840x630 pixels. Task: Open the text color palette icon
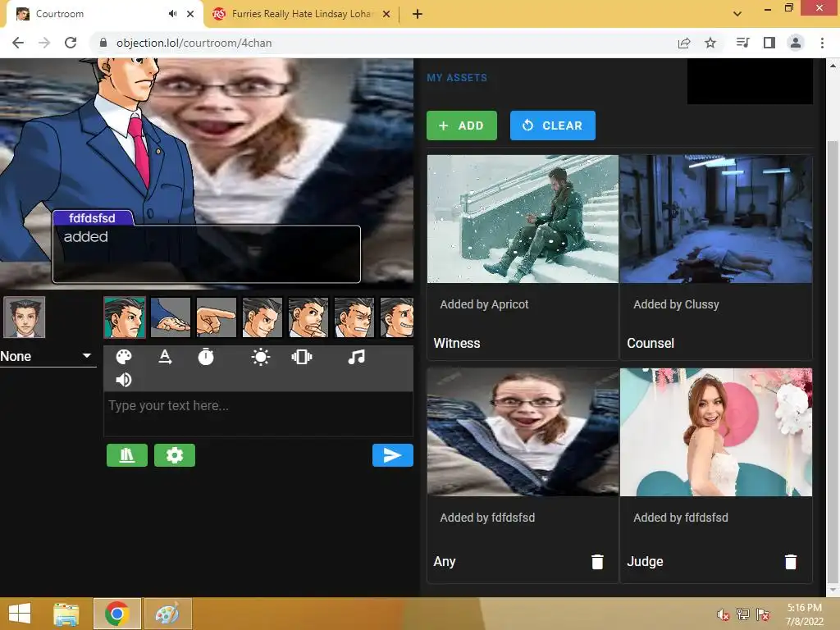(x=124, y=357)
